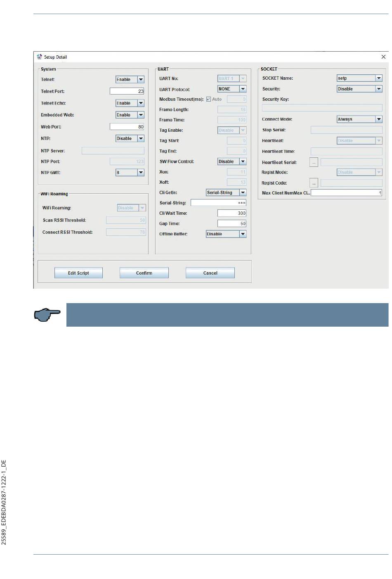Image resolution: width=392 pixels, height=579 pixels.
Task: Click the Modbus Timeout value field
Action: (x=237, y=99)
